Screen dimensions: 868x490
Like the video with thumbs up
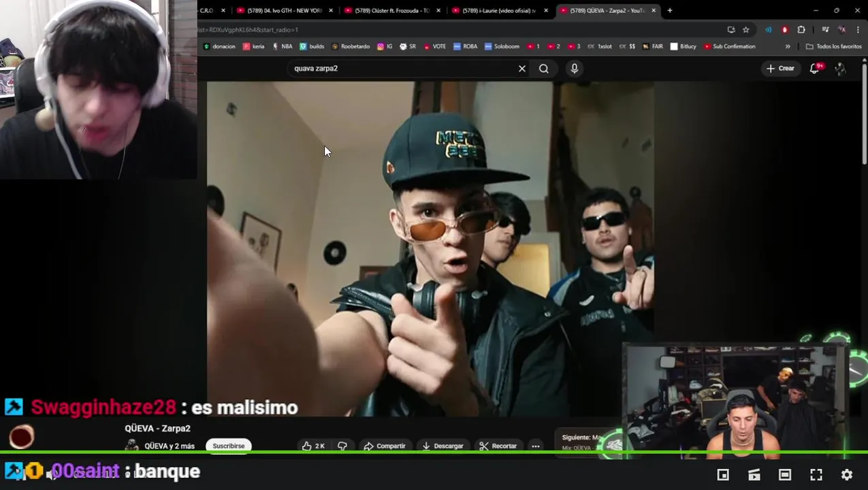[x=313, y=446]
